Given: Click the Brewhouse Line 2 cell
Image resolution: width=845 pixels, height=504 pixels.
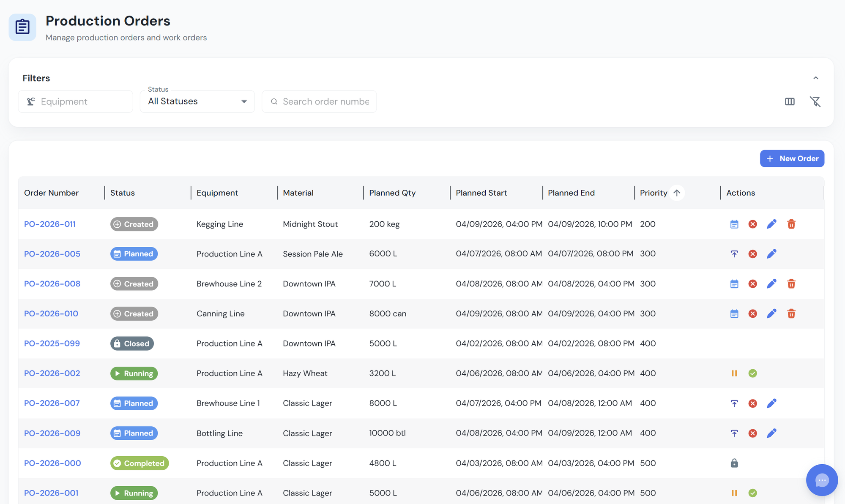Looking at the screenshot, I should pos(229,284).
